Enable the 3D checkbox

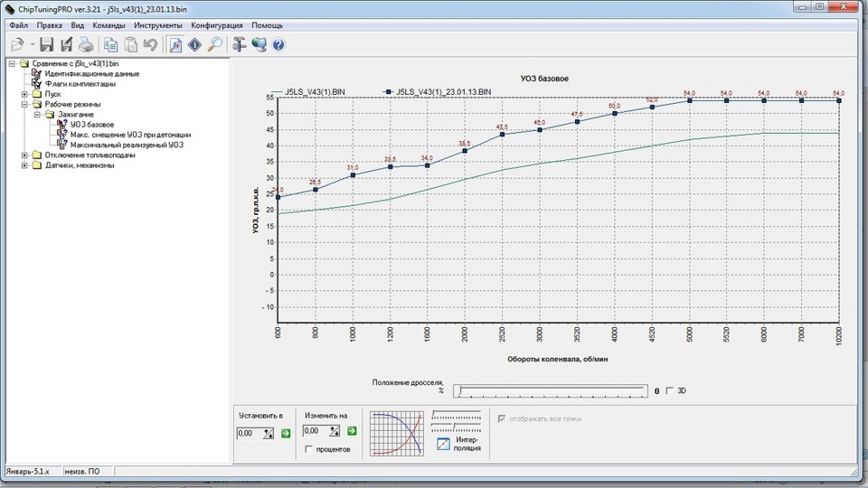pyautogui.click(x=670, y=391)
